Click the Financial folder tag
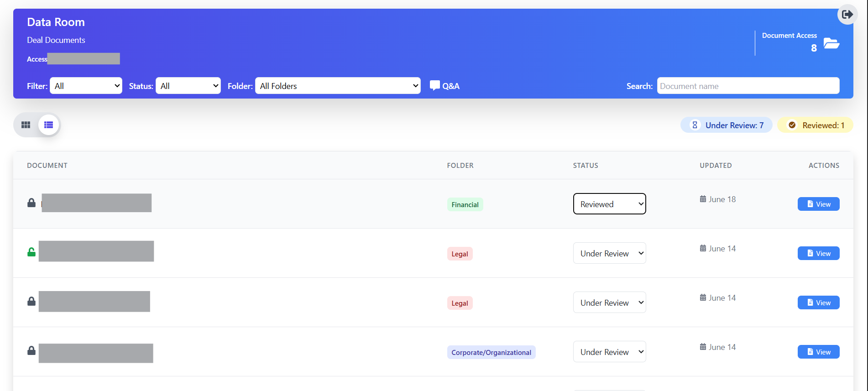Screen dimensions: 868x391 click(465, 204)
